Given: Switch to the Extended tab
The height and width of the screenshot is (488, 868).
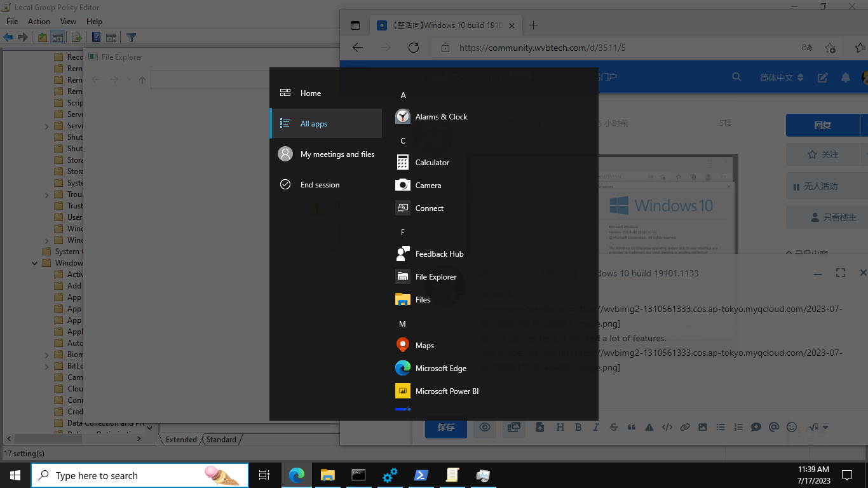Looking at the screenshot, I should tap(181, 439).
